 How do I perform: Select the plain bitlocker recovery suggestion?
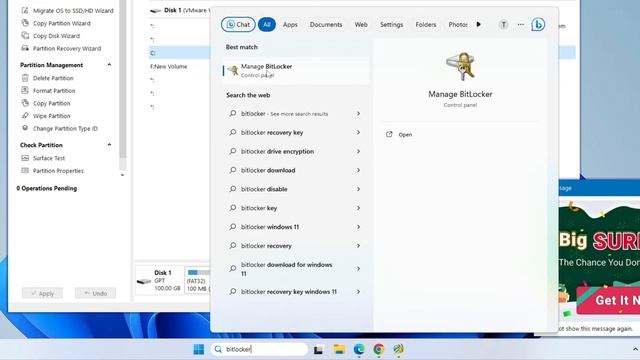(x=296, y=246)
